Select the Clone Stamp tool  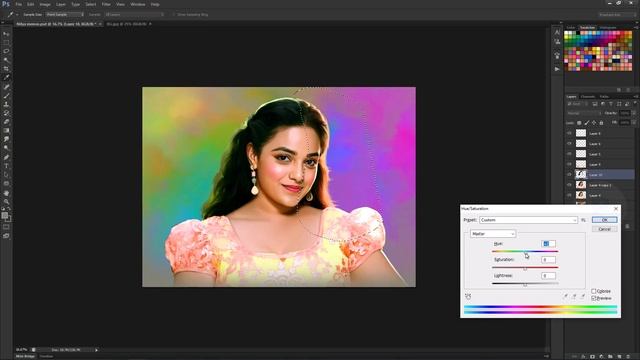click(6, 104)
